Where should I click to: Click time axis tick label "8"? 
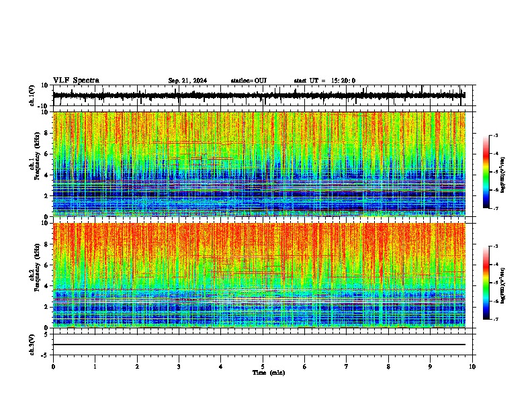388,367
